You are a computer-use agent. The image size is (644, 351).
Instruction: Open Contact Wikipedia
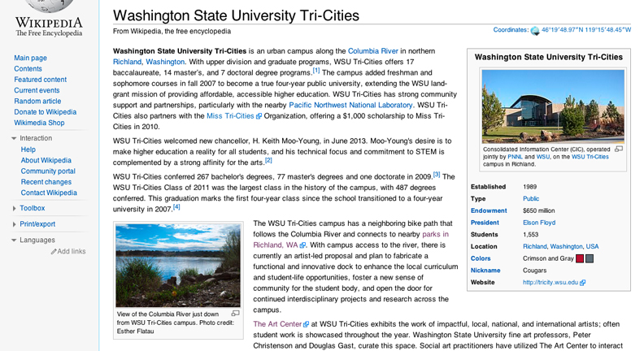[x=49, y=193]
